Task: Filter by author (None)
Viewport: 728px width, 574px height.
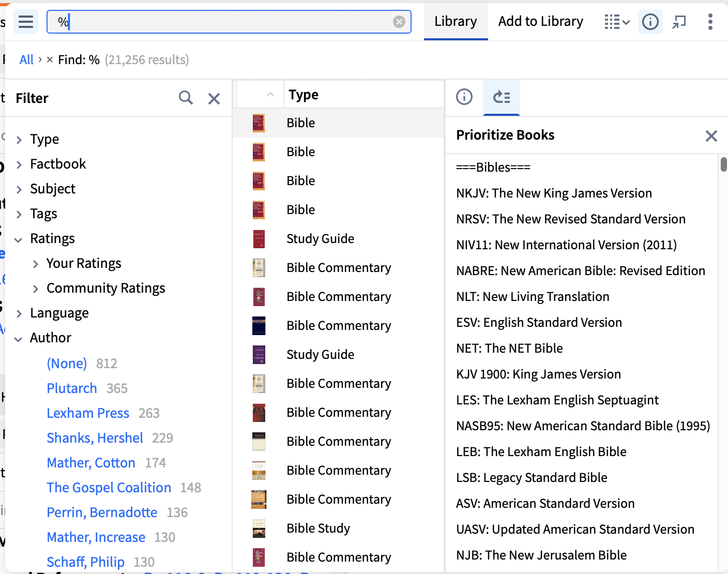Action: [x=67, y=364]
